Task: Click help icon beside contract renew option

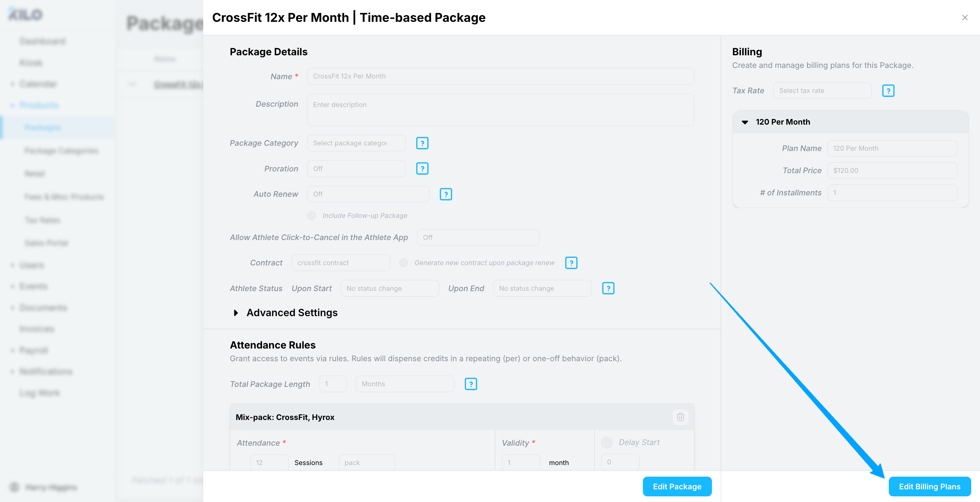Action: [571, 263]
